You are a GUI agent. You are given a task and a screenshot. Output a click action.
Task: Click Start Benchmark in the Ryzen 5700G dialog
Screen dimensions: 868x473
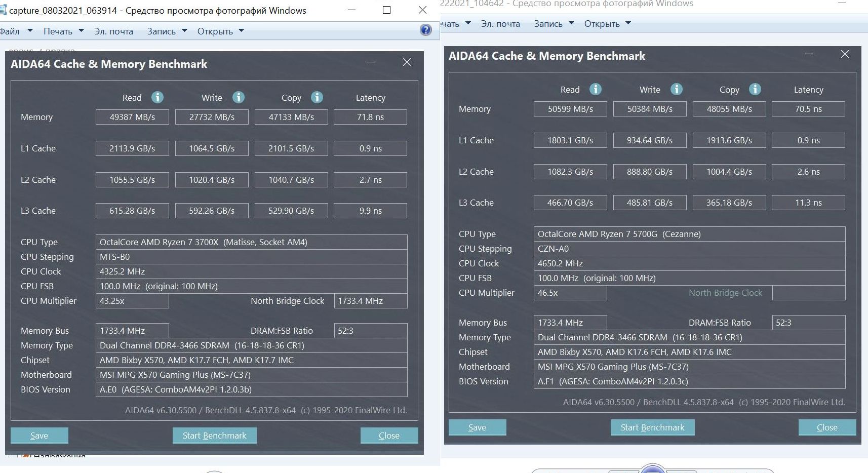(x=653, y=427)
